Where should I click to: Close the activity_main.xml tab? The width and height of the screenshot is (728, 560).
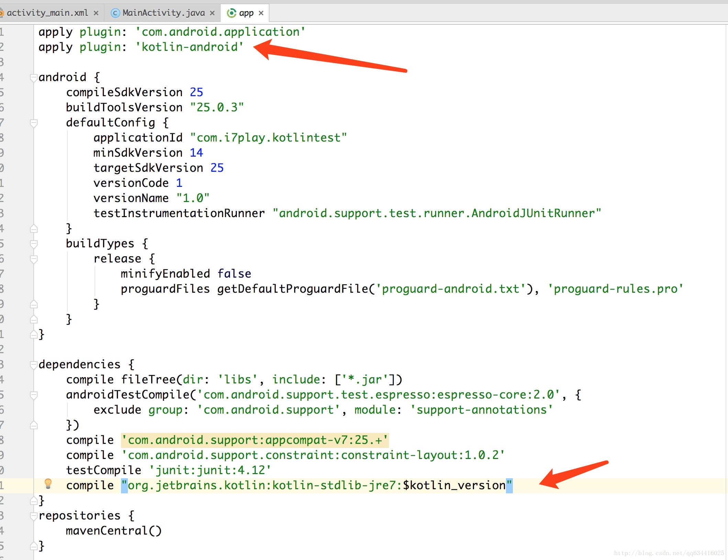96,13
